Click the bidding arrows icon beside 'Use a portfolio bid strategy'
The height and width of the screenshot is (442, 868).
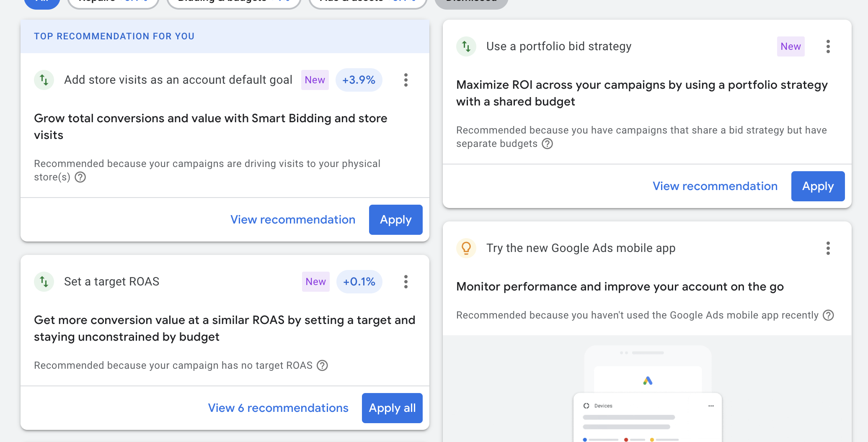pyautogui.click(x=466, y=46)
